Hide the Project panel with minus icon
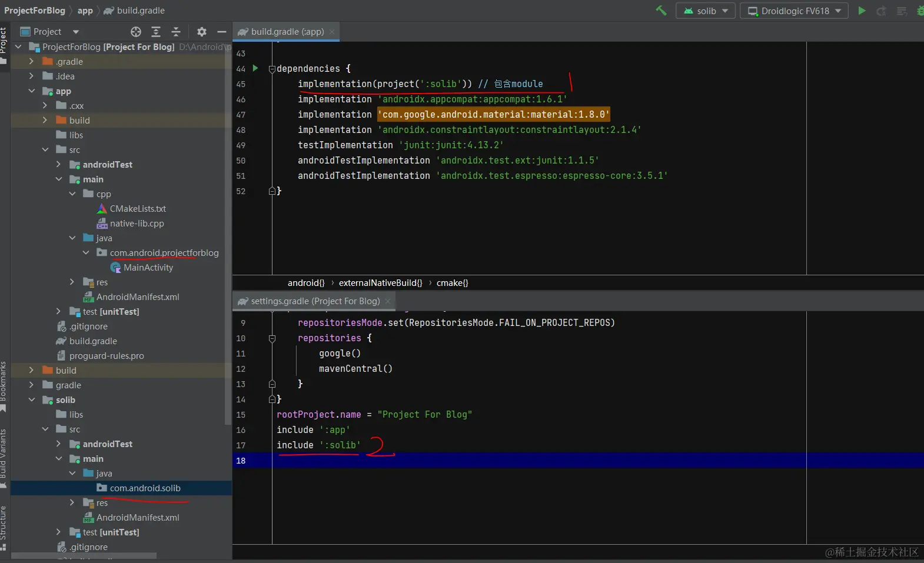 coord(222,32)
